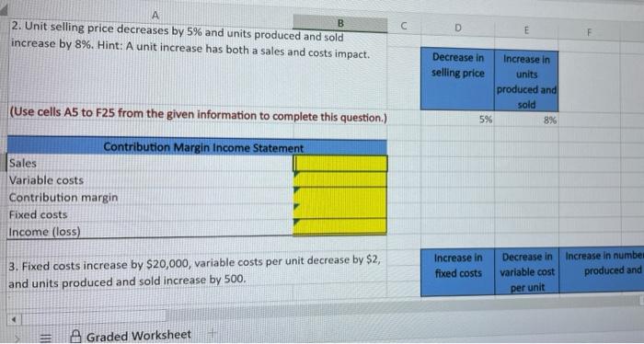Viewport: 644px width, 344px height.
Task: Select the 'Variable costs' label cell
Action: pyautogui.click(x=150, y=180)
